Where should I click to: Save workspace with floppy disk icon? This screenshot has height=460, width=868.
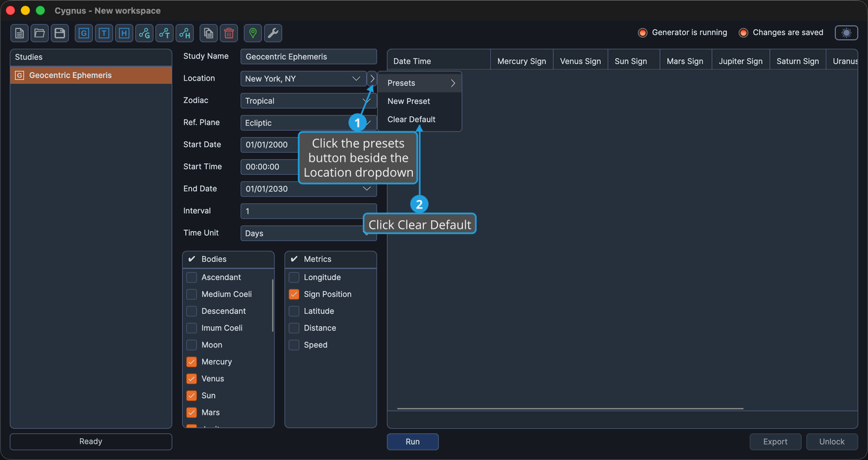[x=60, y=33]
